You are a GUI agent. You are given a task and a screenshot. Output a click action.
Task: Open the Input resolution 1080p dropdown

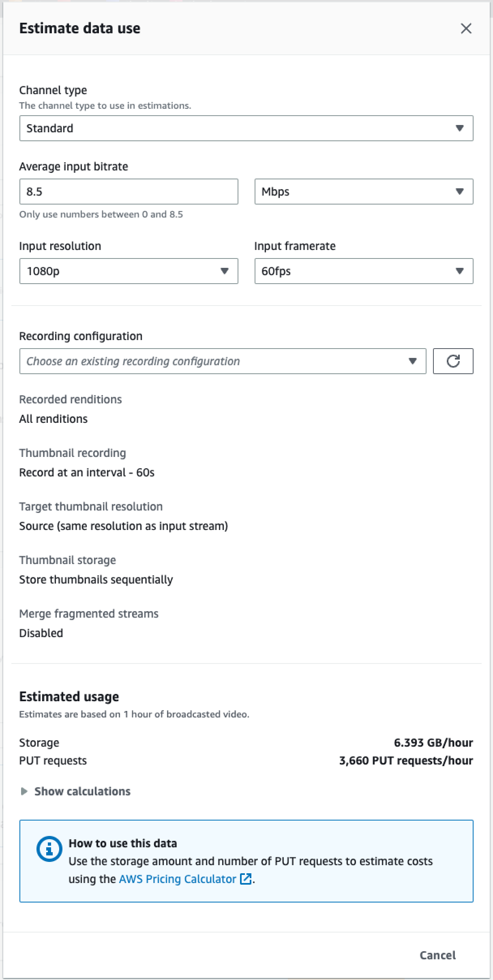click(128, 271)
